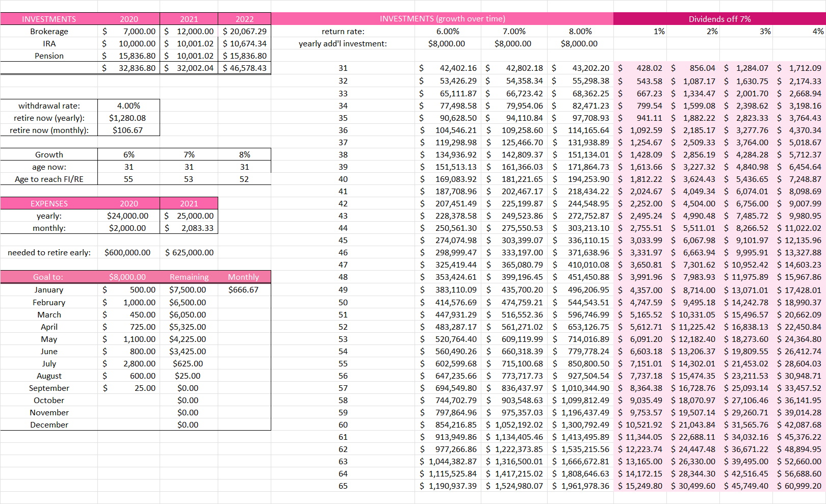
Task: Click the 7.00% return rate cell
Action: point(513,31)
